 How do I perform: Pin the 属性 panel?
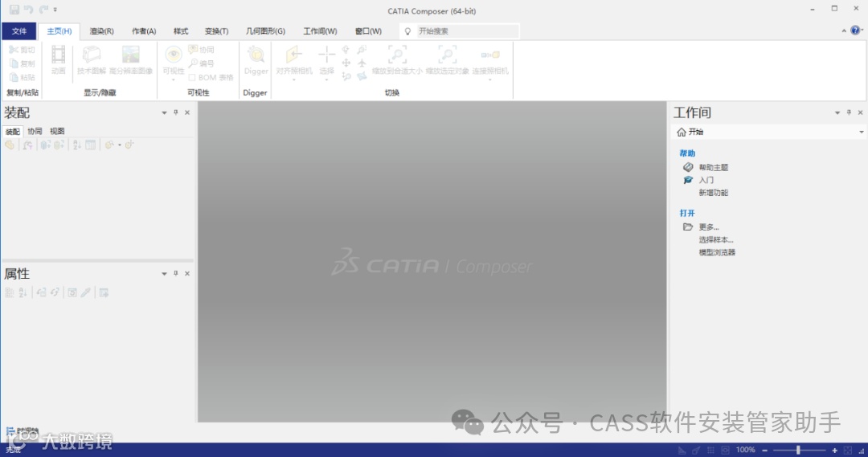point(175,273)
